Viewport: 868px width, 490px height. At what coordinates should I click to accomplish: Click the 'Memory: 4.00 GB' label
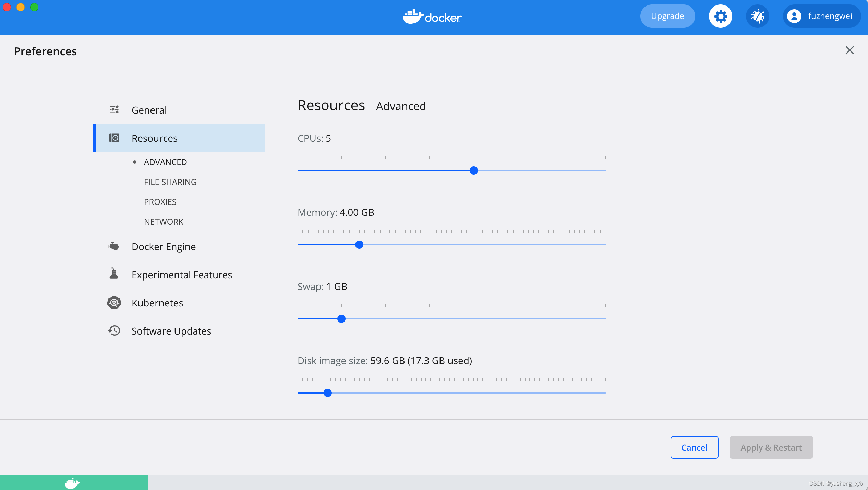tap(336, 212)
